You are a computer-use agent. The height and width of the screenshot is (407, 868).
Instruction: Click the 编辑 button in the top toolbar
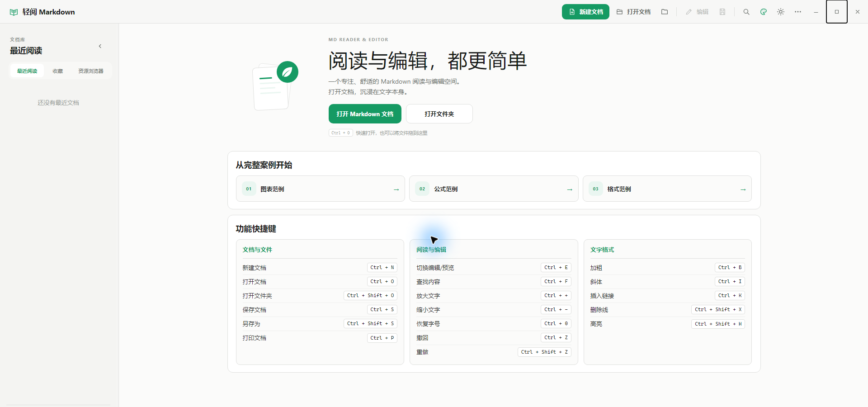coord(697,12)
